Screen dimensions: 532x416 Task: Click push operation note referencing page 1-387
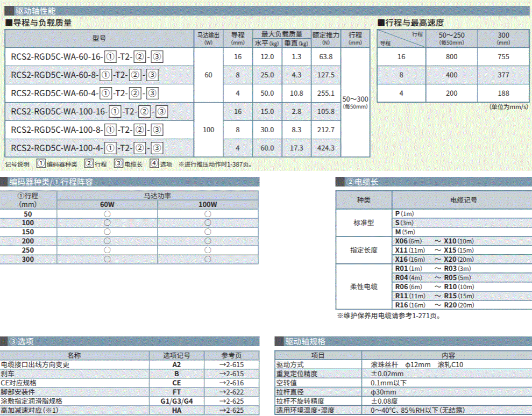(216, 164)
